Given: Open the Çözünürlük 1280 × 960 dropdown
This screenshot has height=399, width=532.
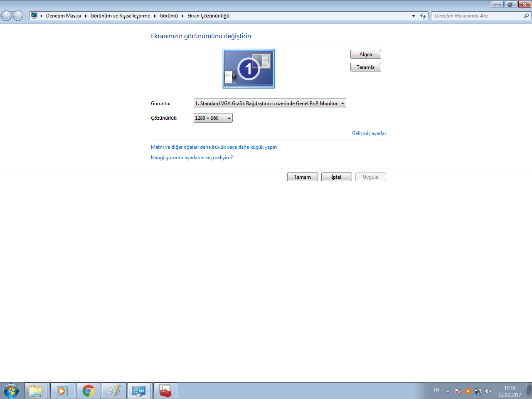Looking at the screenshot, I should tap(213, 118).
